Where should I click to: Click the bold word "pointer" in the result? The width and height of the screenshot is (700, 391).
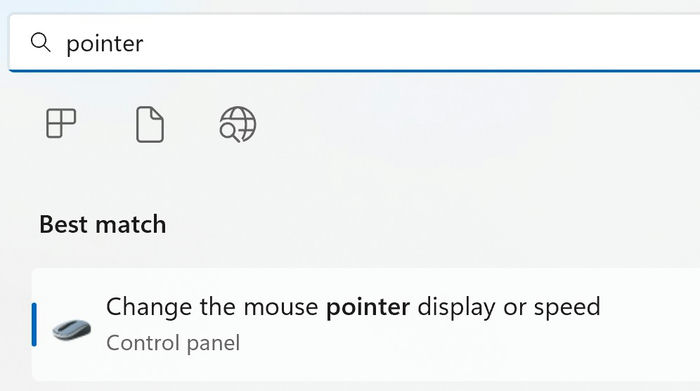[368, 307]
